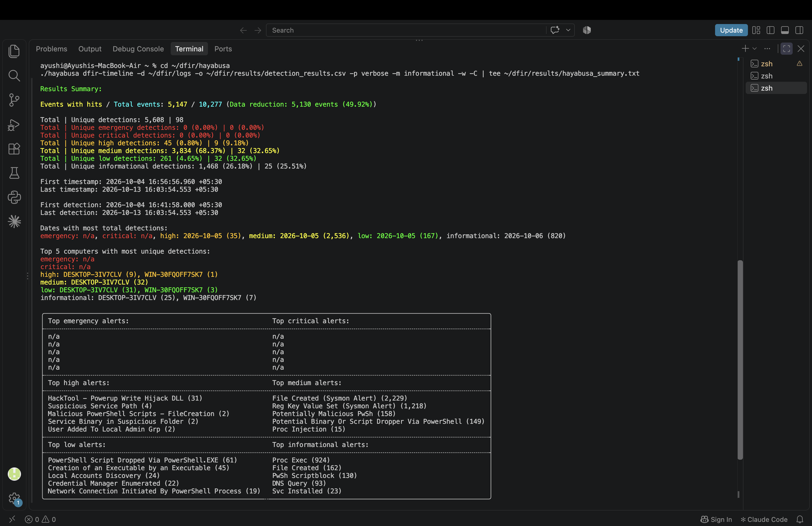
Task: Click the remote window icon in status bar
Action: pyautogui.click(x=12, y=519)
